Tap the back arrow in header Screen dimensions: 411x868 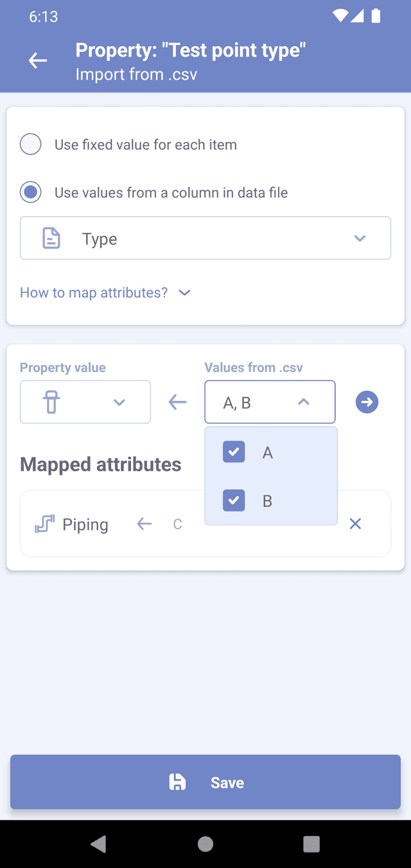pyautogui.click(x=38, y=61)
